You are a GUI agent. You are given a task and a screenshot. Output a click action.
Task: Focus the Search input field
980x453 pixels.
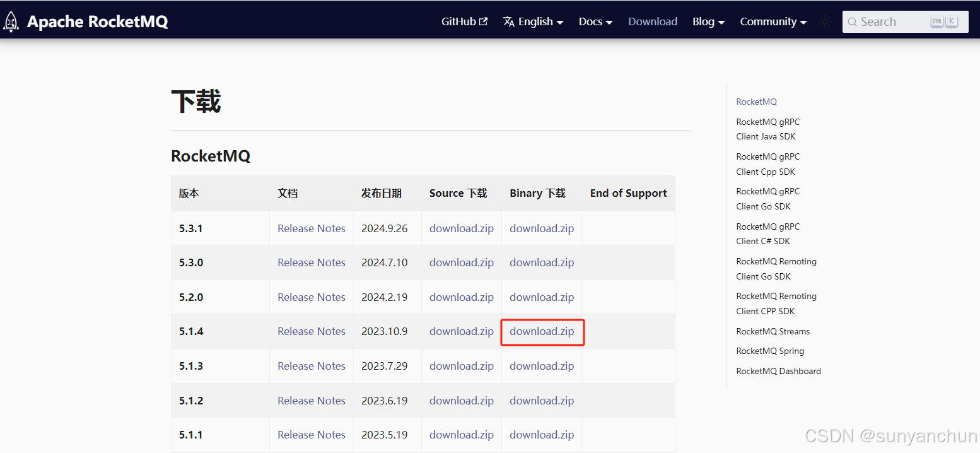pos(906,21)
